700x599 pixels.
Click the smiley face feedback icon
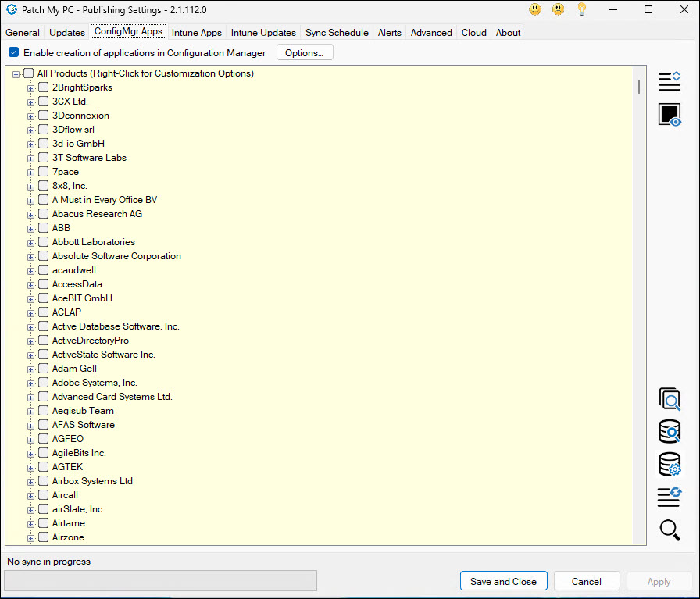coord(535,9)
